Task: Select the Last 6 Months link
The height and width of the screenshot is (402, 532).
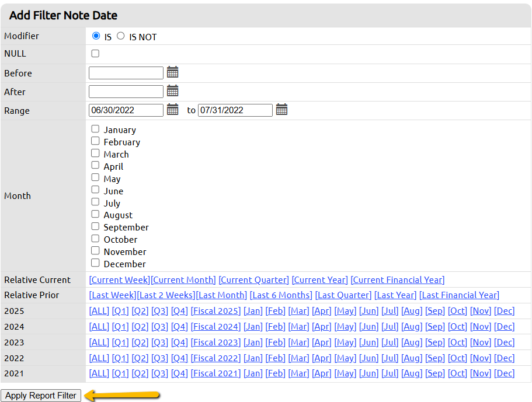Action: click(281, 295)
